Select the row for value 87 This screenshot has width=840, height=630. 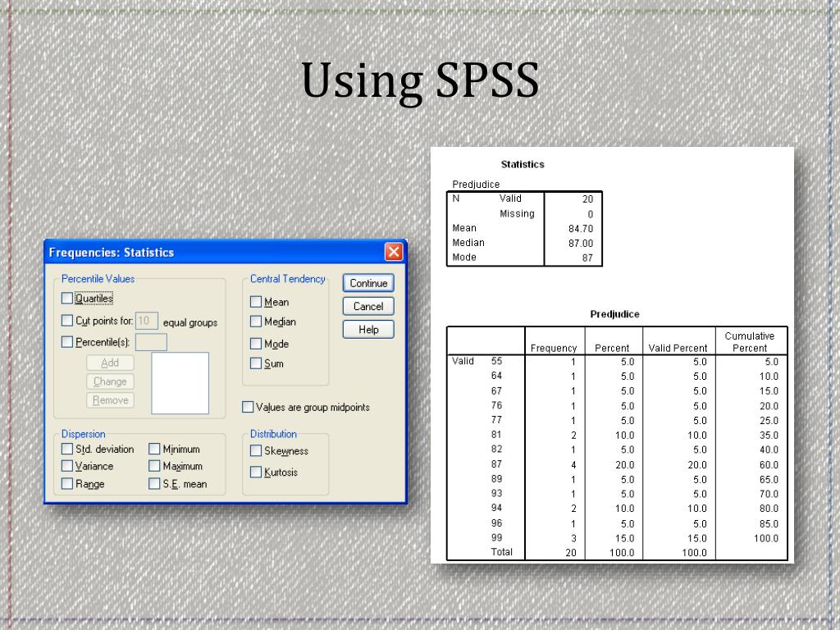[617, 464]
